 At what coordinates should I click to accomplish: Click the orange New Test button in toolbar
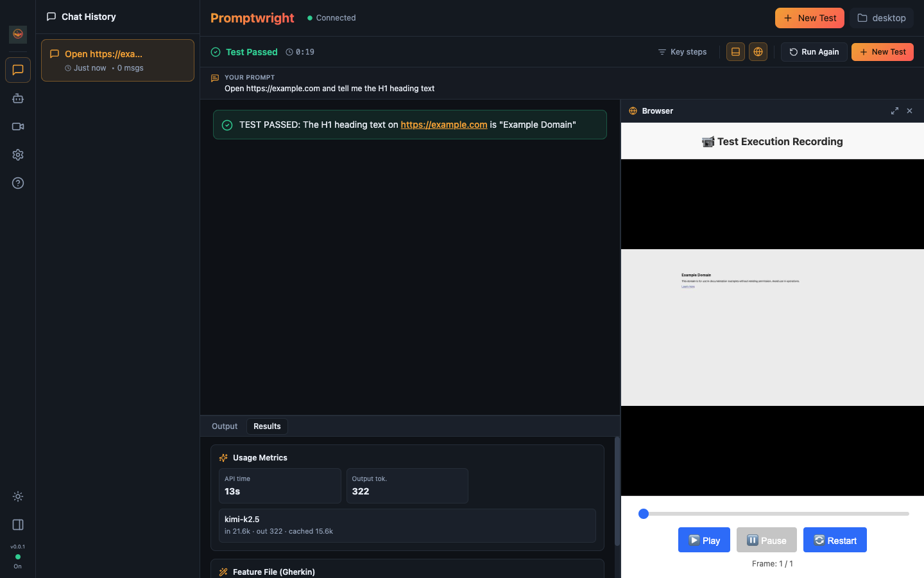[x=882, y=52]
